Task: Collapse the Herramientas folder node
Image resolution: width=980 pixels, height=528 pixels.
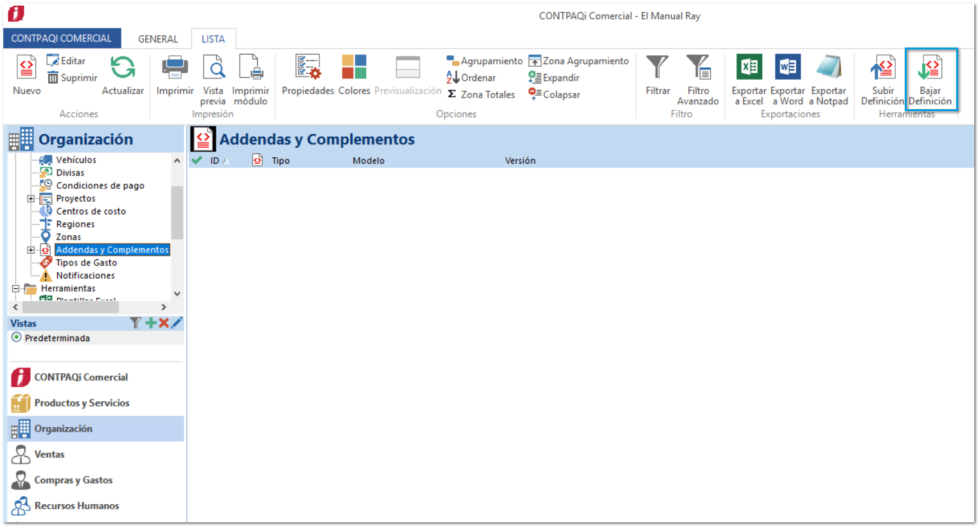Action: 15,288
